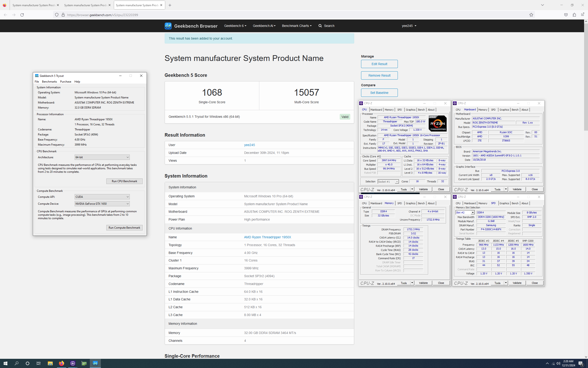
Task: Open Firefox extensions puzzle icon
Action: pyautogui.click(x=574, y=15)
